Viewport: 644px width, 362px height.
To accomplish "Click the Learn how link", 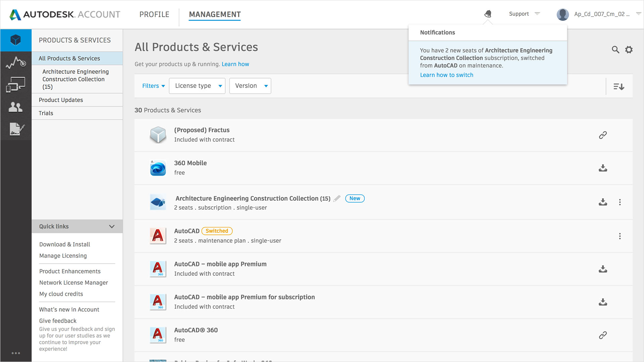I will pyautogui.click(x=235, y=64).
